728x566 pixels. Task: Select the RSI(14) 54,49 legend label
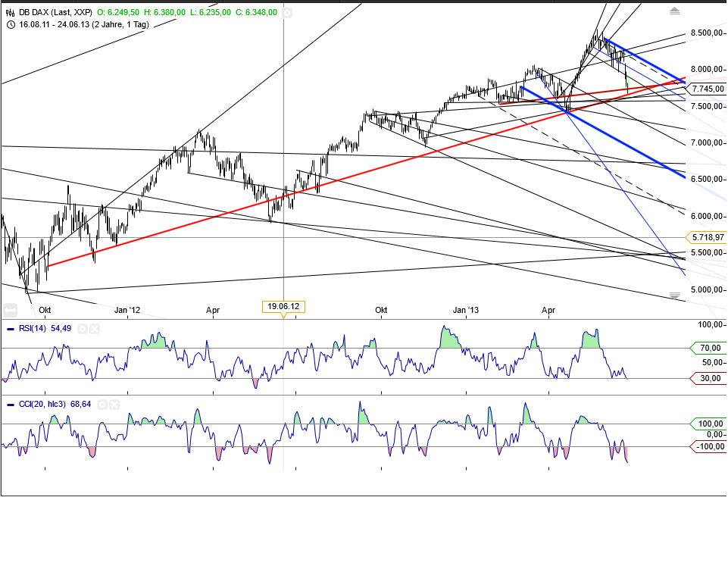click(45, 329)
